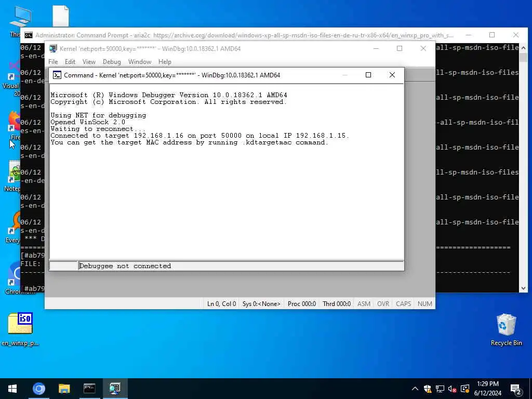Viewport: 532px width, 399px height.
Task: Show hidden system tray icons
Action: click(x=415, y=389)
